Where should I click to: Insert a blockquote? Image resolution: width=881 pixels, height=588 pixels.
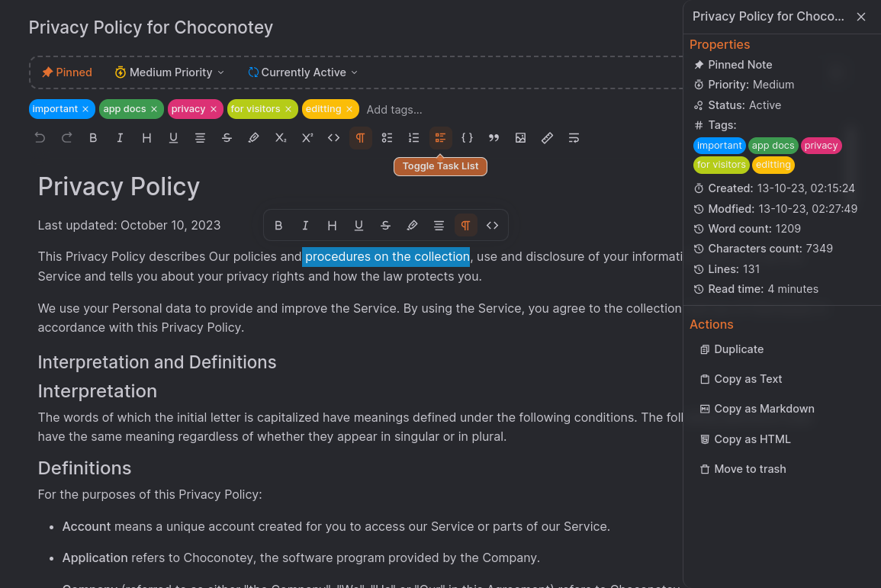[494, 137]
